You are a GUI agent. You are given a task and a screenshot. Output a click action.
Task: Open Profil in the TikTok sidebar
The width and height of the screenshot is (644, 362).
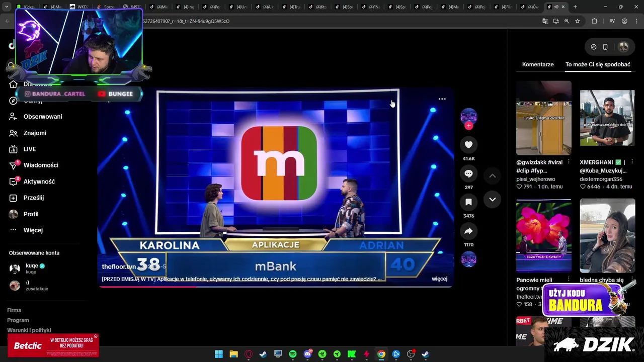(x=31, y=214)
